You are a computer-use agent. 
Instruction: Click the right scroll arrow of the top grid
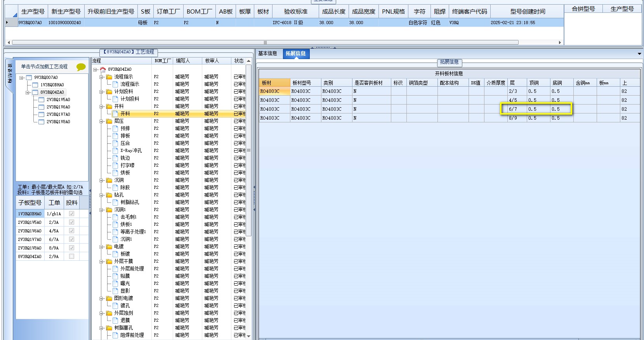click(x=560, y=42)
